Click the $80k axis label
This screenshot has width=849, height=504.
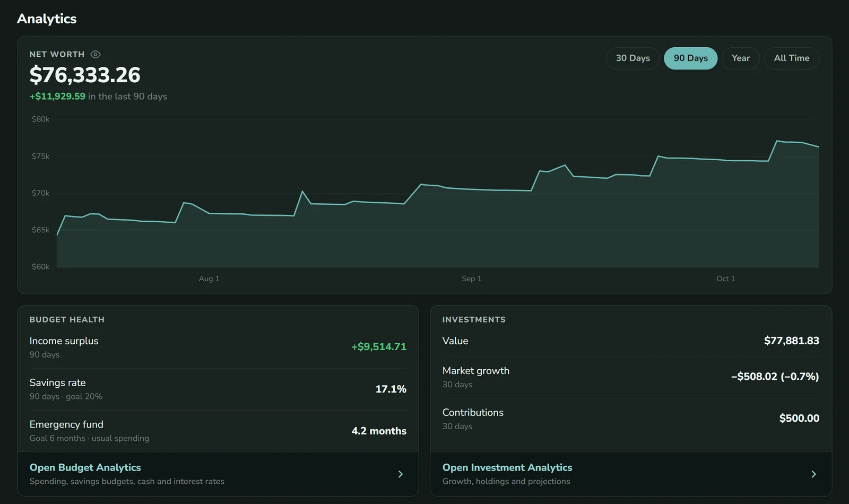click(40, 119)
